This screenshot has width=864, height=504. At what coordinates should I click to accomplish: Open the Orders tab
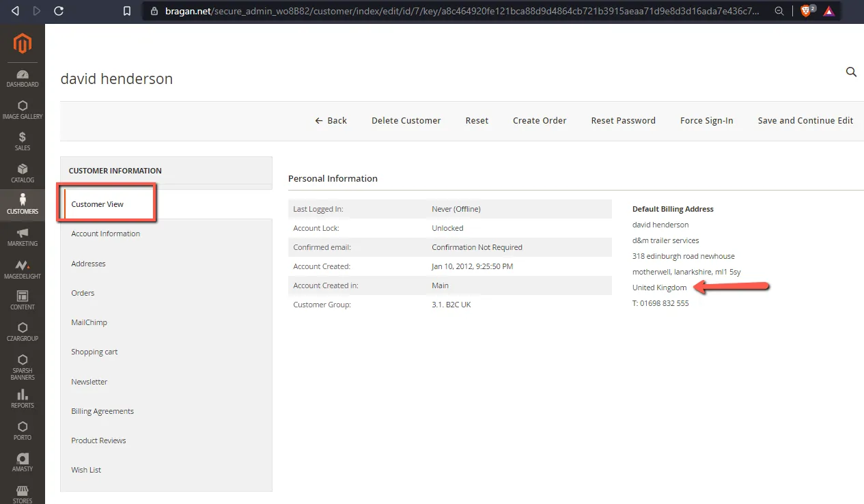click(83, 293)
